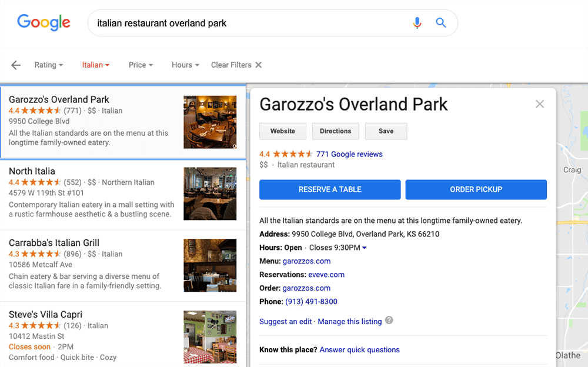Viewport: 588px width, 367px height.
Task: Click Order Pickup button
Action: coord(476,189)
